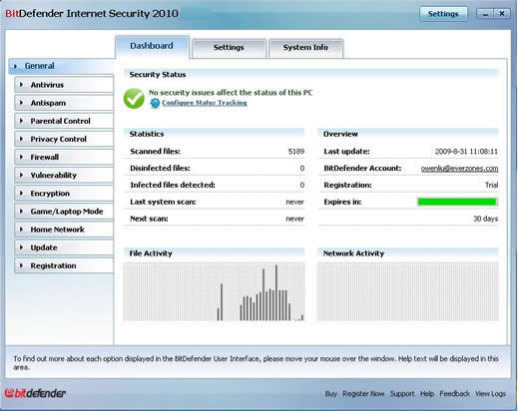Click the BitDefender Account email link

tap(459, 169)
